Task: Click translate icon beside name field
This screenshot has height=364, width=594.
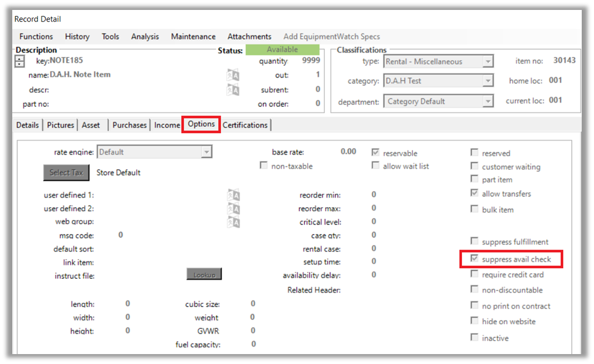Action: tap(233, 75)
